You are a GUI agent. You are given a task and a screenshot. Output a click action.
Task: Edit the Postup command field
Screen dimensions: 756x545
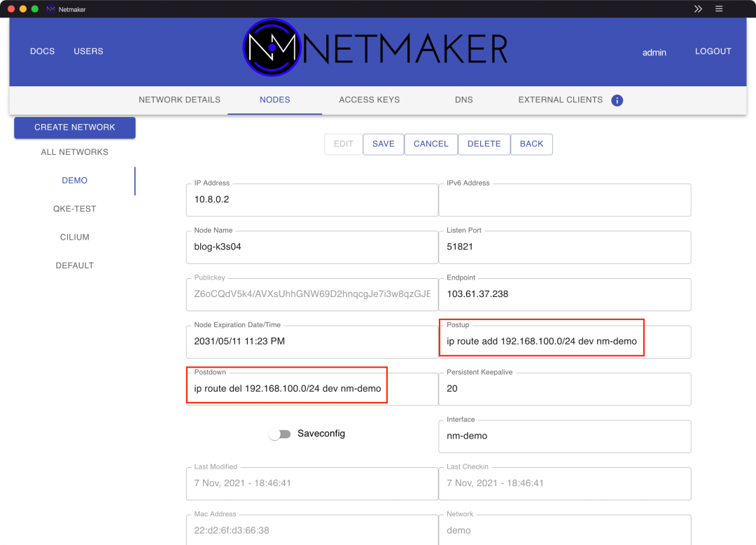click(565, 341)
